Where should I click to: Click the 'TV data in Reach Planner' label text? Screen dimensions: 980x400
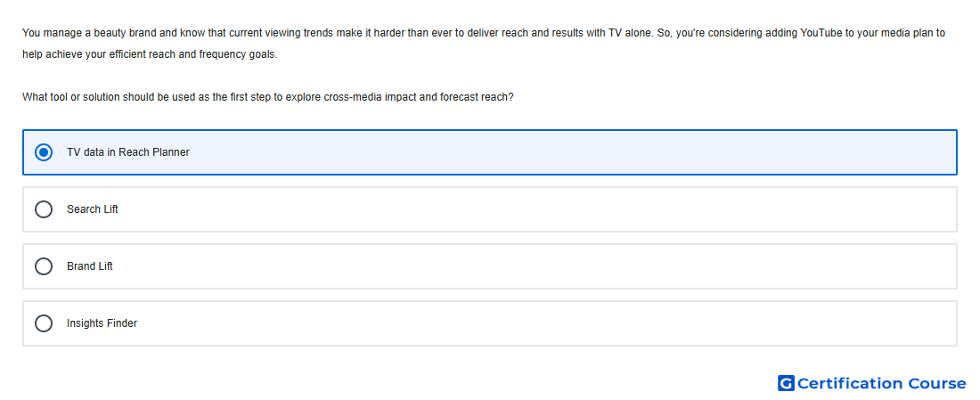pyautogui.click(x=128, y=151)
